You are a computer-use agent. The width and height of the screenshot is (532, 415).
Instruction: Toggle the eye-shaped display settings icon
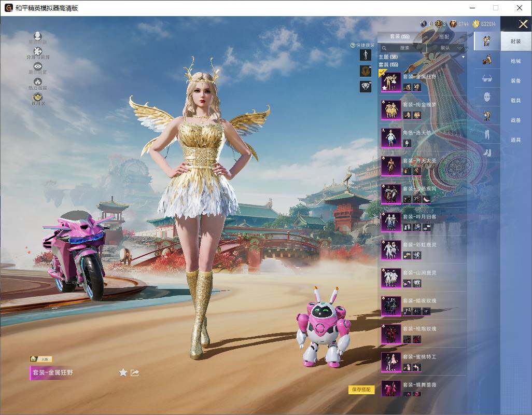click(x=38, y=66)
